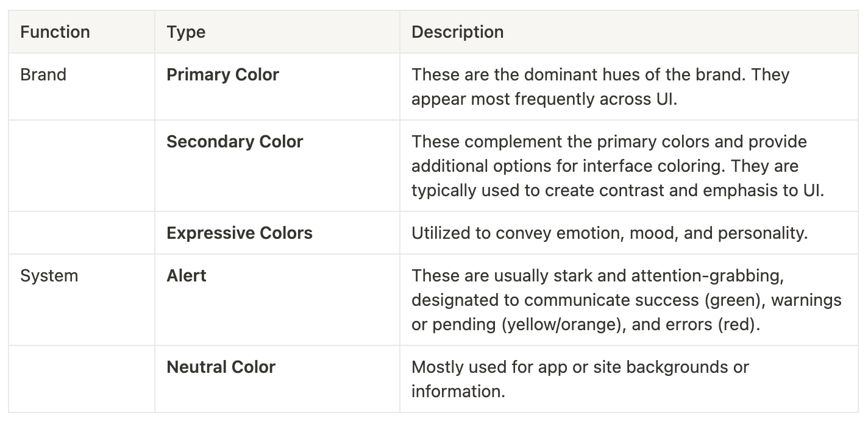Click empty Function cell beside Expressive Colors
Viewport: 868px width, 424px height.
(82, 233)
